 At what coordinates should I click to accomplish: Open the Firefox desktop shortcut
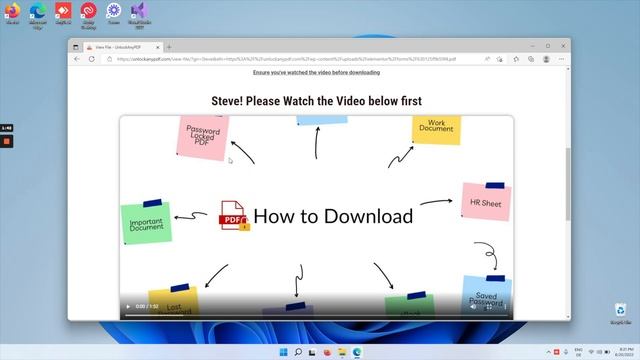pos(13,13)
